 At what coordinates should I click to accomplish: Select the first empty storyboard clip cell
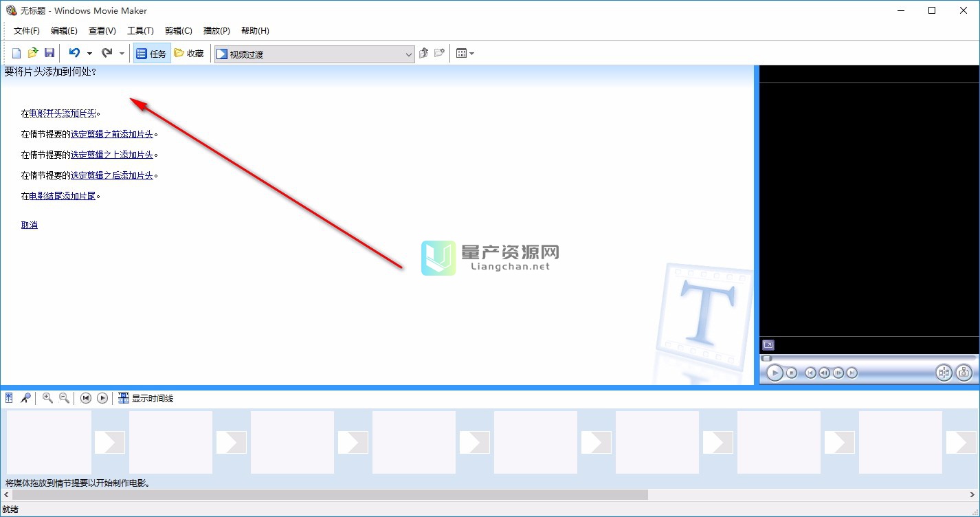pyautogui.click(x=49, y=442)
